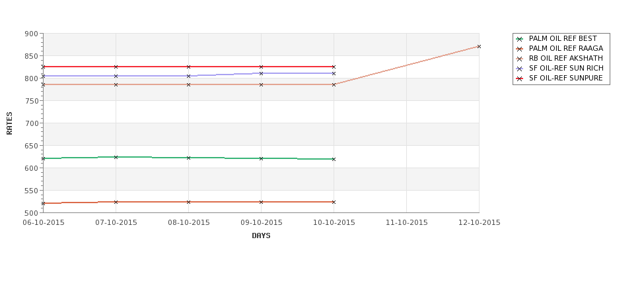This screenshot has width=644, height=283.
Task: Click the RATES axis title
Action: tap(9, 123)
